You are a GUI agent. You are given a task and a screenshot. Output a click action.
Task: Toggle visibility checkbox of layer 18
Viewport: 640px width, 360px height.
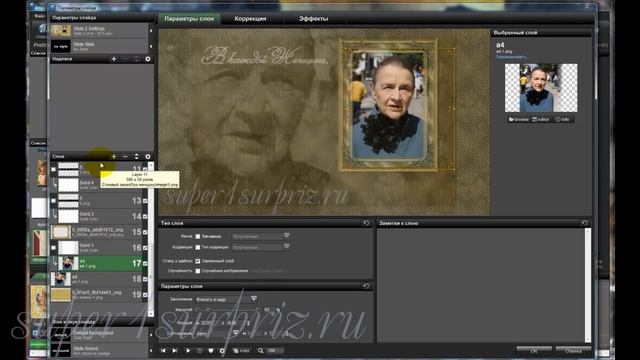point(145,279)
